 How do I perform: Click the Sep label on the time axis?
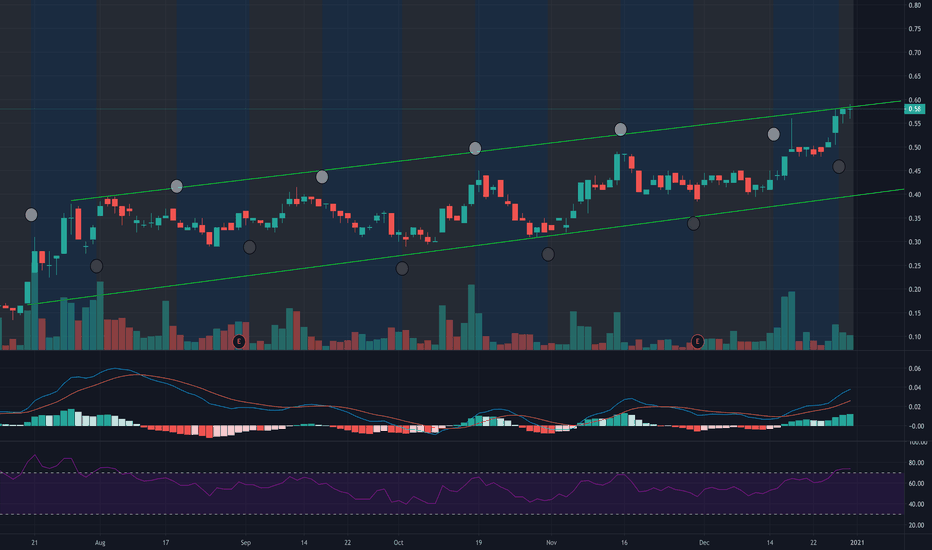click(245, 542)
